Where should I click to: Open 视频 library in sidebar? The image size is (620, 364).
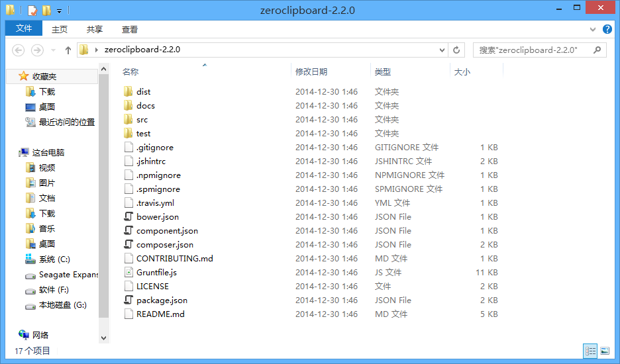coord(40,168)
